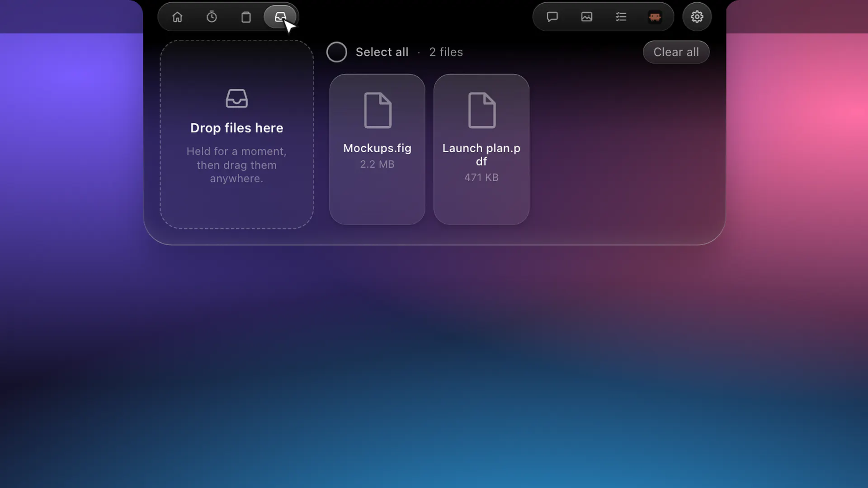868x488 pixels.
Task: Open settings gear icon
Action: [697, 17]
